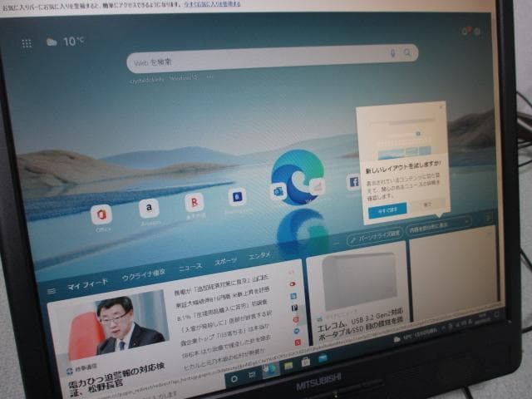Open the notifications bell icon

click(x=465, y=32)
